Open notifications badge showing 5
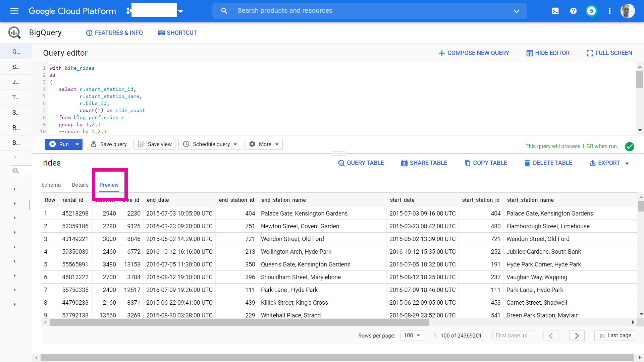 (591, 11)
